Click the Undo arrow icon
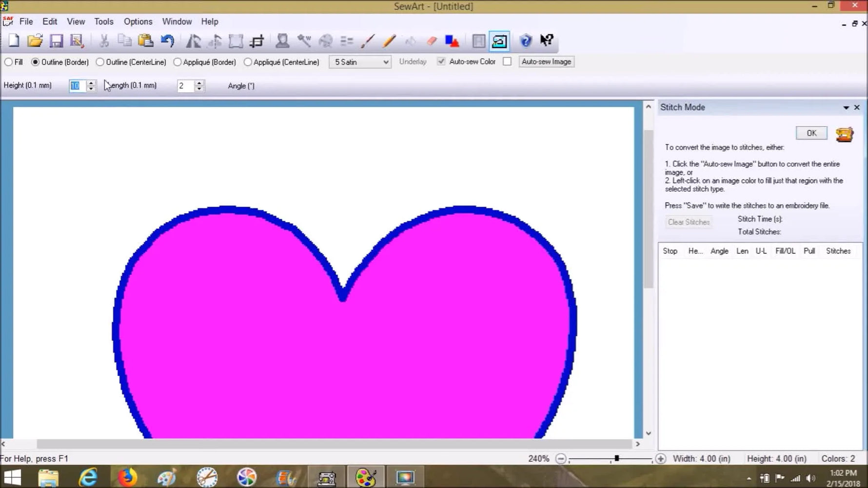Image resolution: width=868 pixels, height=488 pixels. click(167, 41)
